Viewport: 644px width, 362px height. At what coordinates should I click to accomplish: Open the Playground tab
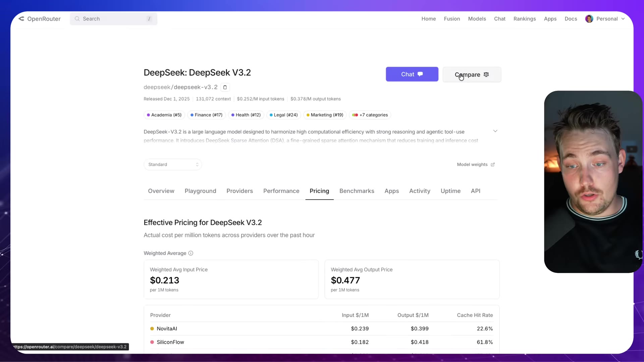click(200, 191)
